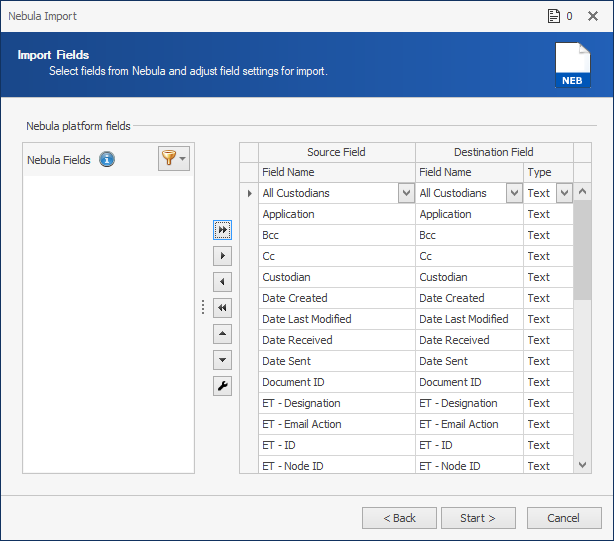Click the scrollbar up arrow
The image size is (614, 541).
[x=582, y=192]
